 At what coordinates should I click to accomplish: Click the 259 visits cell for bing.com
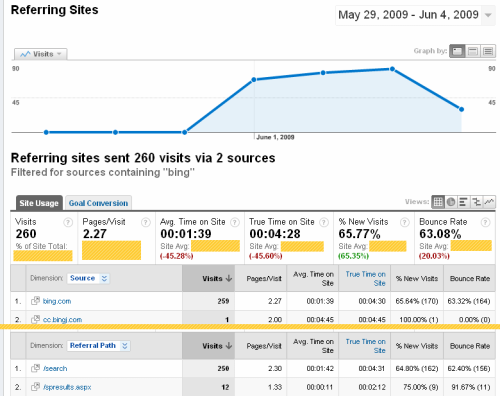(209, 301)
